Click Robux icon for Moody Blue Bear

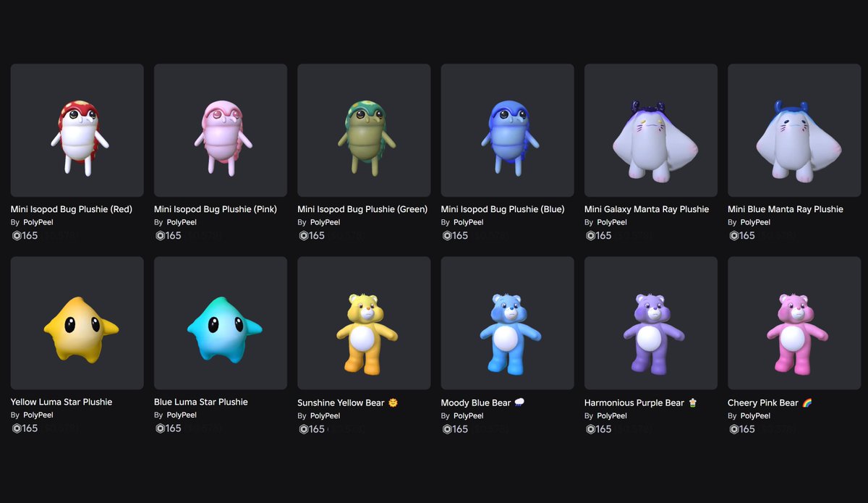446,429
